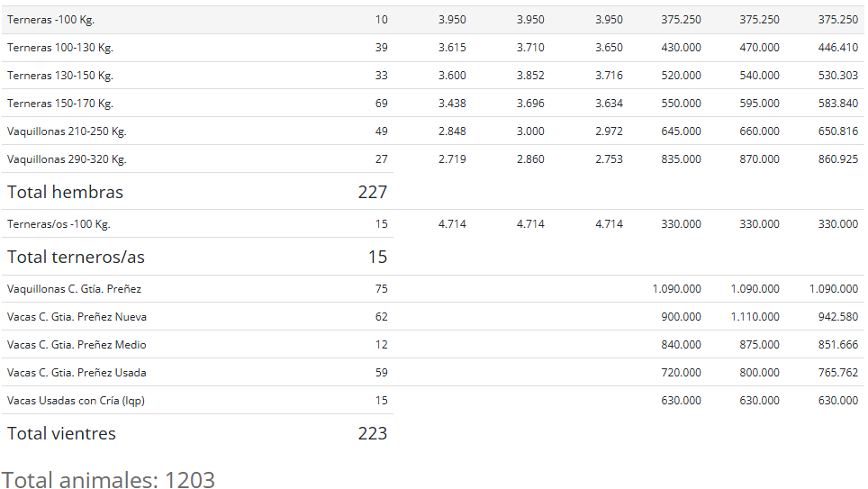Select the Terneras -100 Kg. row label

click(x=51, y=20)
